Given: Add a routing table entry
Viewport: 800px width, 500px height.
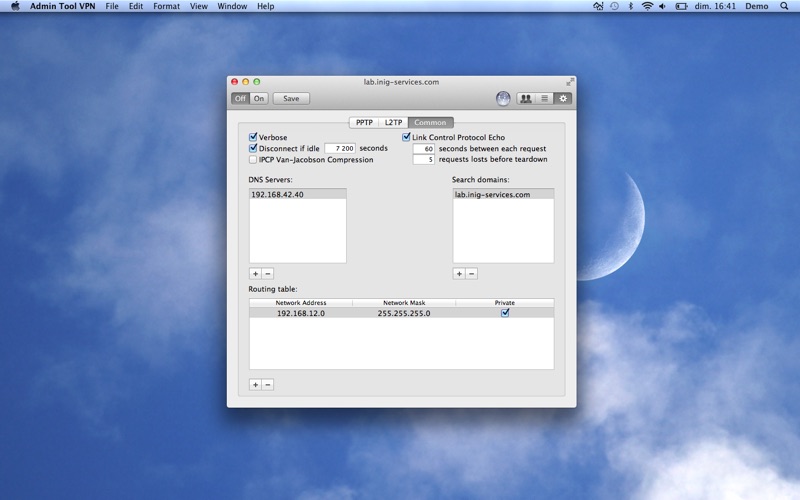Looking at the screenshot, I should [x=255, y=385].
